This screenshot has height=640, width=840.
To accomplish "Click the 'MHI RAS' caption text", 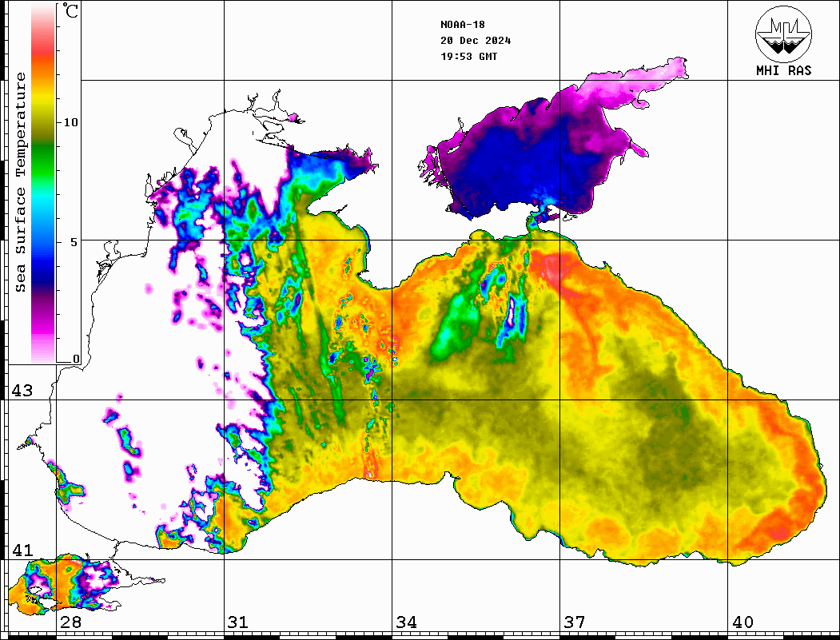I will (x=783, y=70).
